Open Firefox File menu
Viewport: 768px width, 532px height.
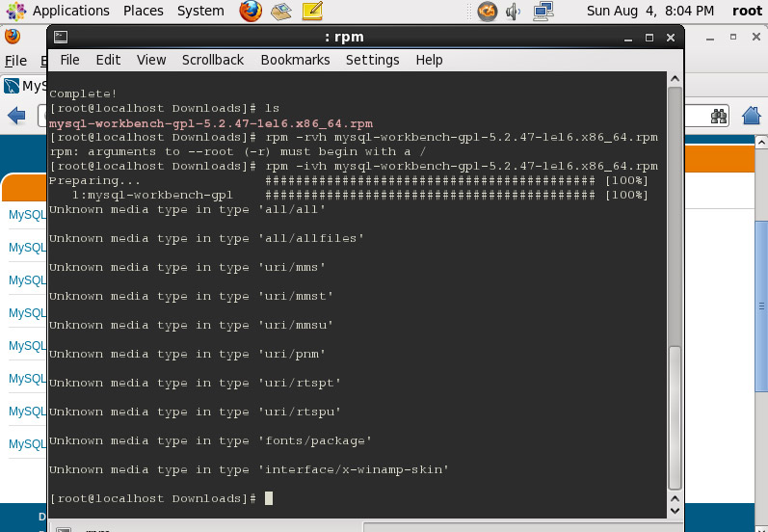pos(15,61)
